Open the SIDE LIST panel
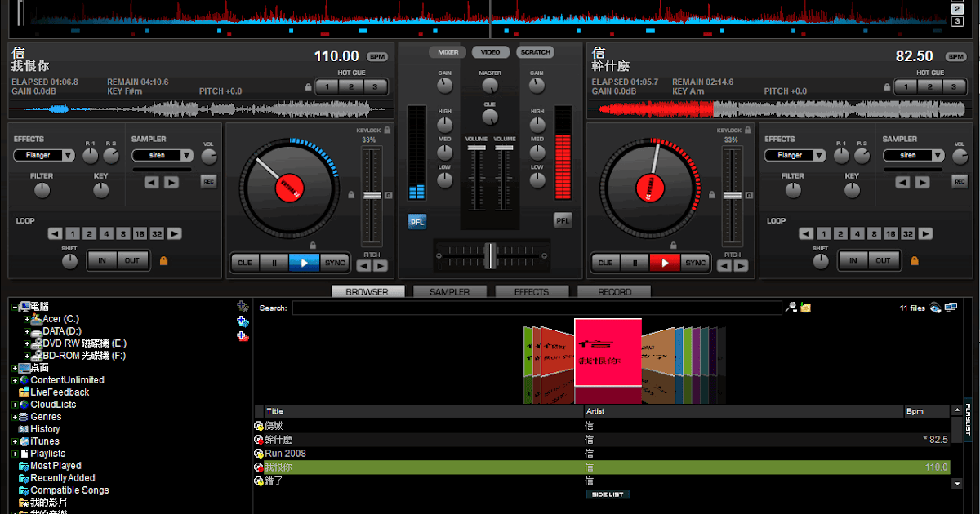This screenshot has height=514, width=980. click(608, 494)
